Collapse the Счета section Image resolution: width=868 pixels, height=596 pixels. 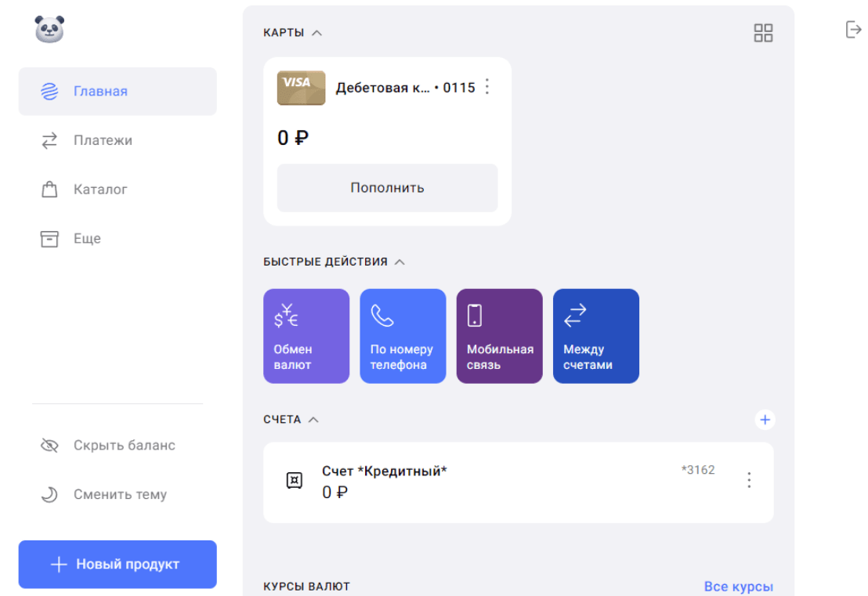(x=313, y=420)
